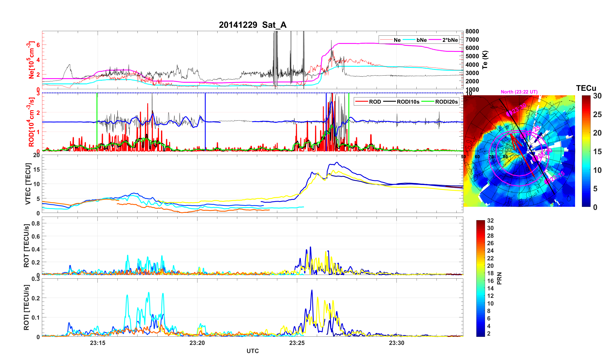Click the 23:15 magenta marker on polar map
This screenshot has width=602, height=364.
tap(547, 181)
